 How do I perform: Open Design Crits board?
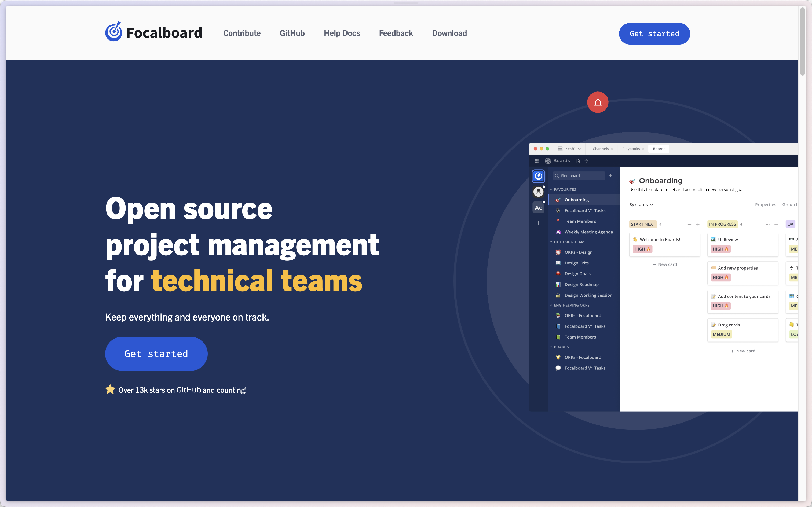point(584,263)
